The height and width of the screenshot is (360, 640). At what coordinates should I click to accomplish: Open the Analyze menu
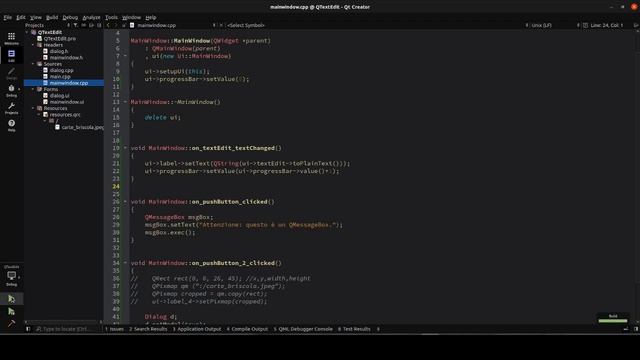coord(91,18)
